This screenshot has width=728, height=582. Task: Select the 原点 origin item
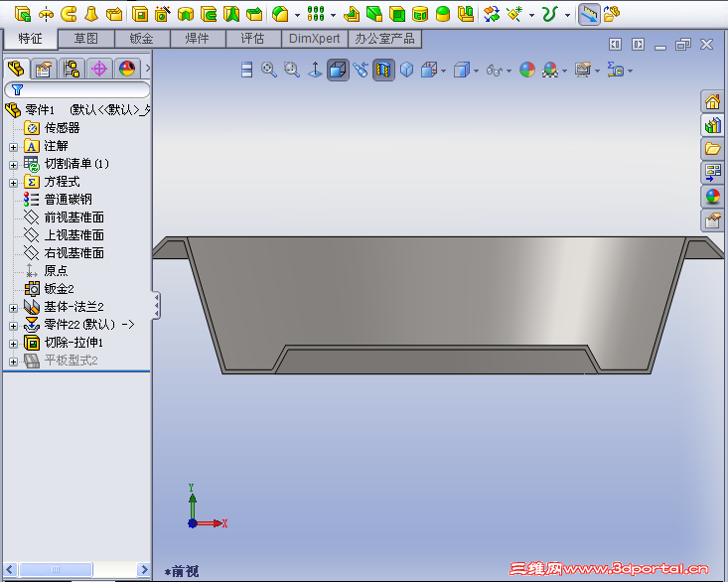(46, 270)
